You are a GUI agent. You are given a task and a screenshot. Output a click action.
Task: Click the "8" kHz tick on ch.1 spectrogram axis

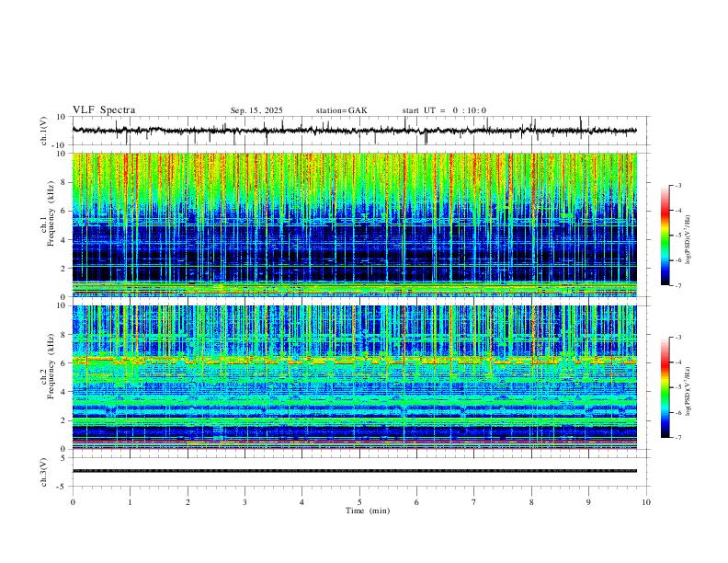(x=63, y=182)
